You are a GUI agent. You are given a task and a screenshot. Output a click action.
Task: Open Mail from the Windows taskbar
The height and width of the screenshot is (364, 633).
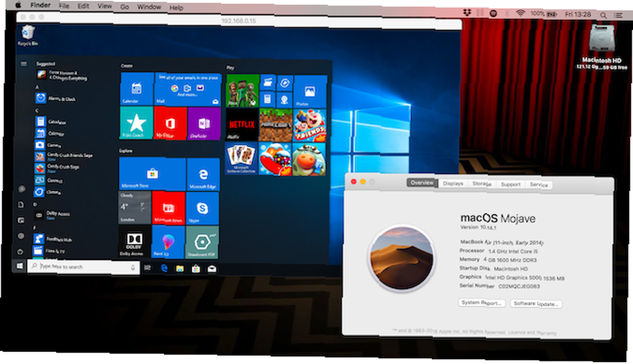[x=211, y=269]
